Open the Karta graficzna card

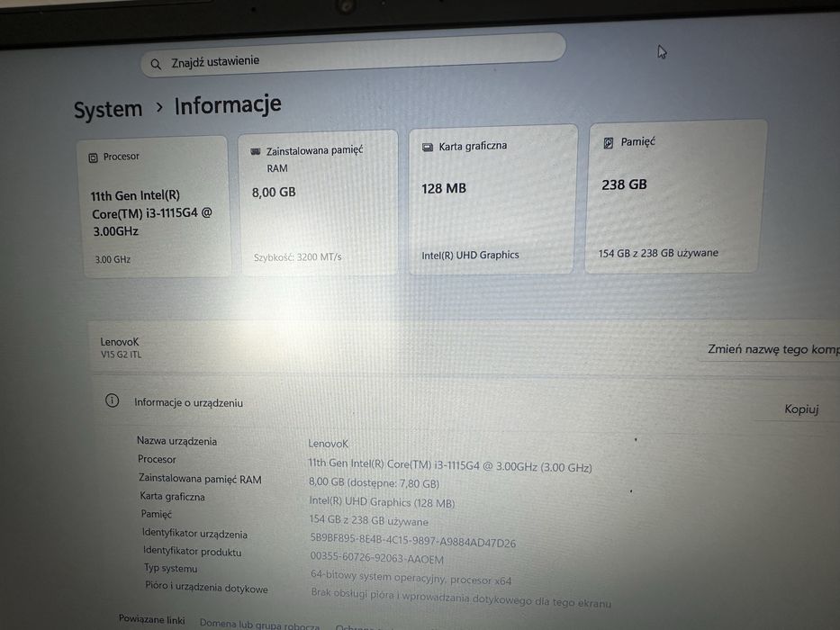tap(492, 199)
